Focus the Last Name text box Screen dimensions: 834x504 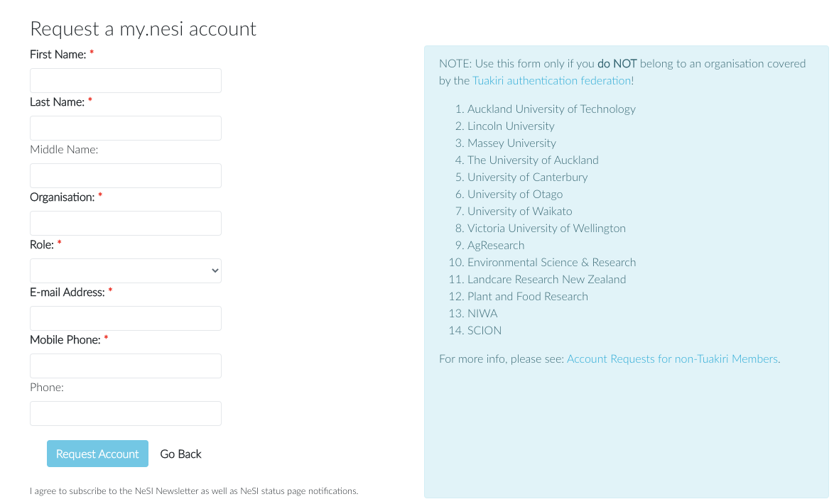point(125,128)
